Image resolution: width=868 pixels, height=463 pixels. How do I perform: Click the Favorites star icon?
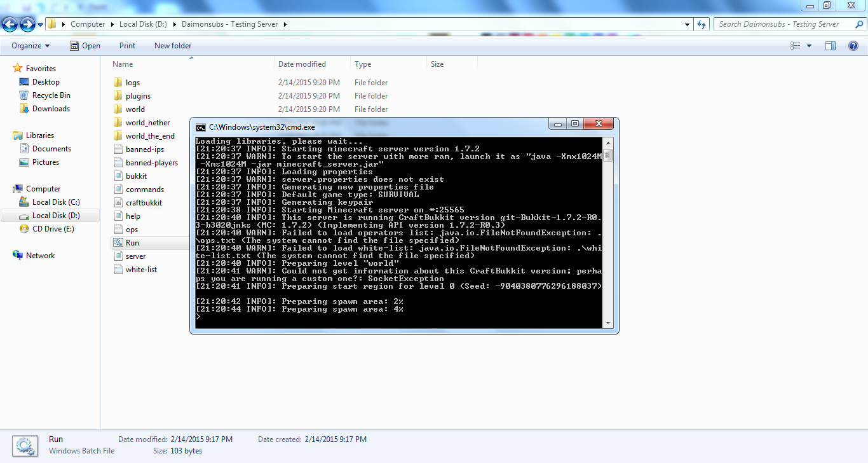pos(18,69)
